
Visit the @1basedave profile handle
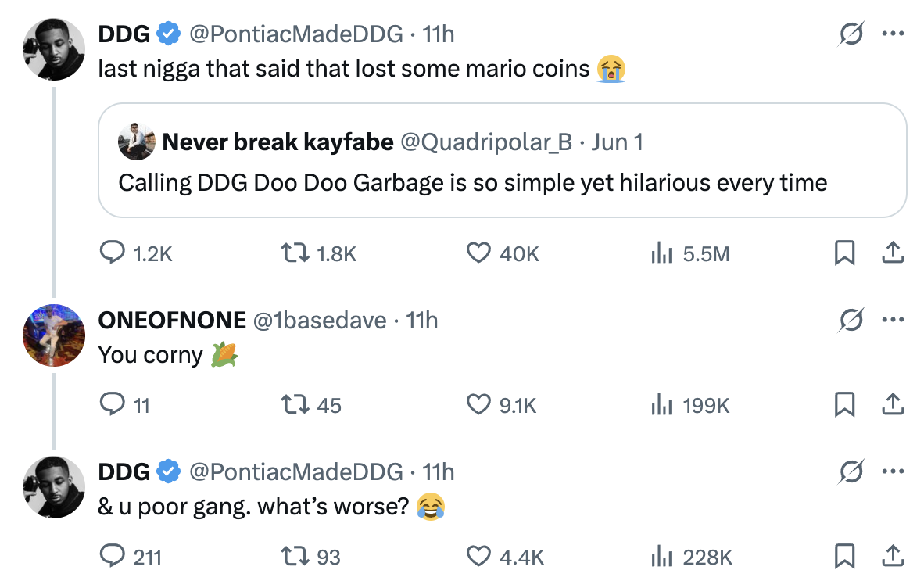click(x=320, y=321)
